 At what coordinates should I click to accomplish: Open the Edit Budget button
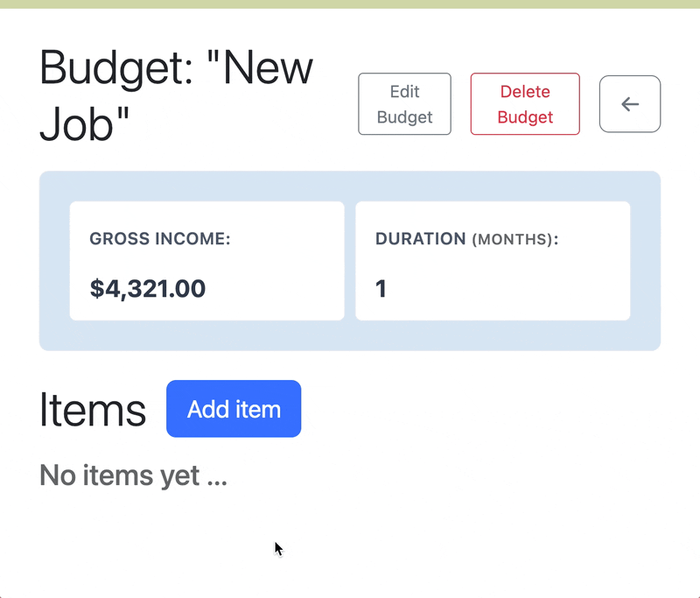click(404, 103)
